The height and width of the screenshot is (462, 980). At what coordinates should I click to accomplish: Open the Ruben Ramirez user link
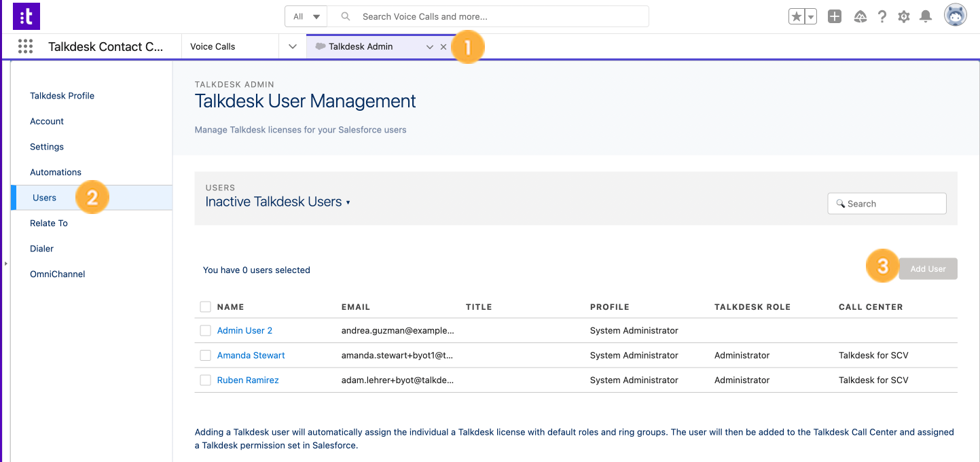248,380
